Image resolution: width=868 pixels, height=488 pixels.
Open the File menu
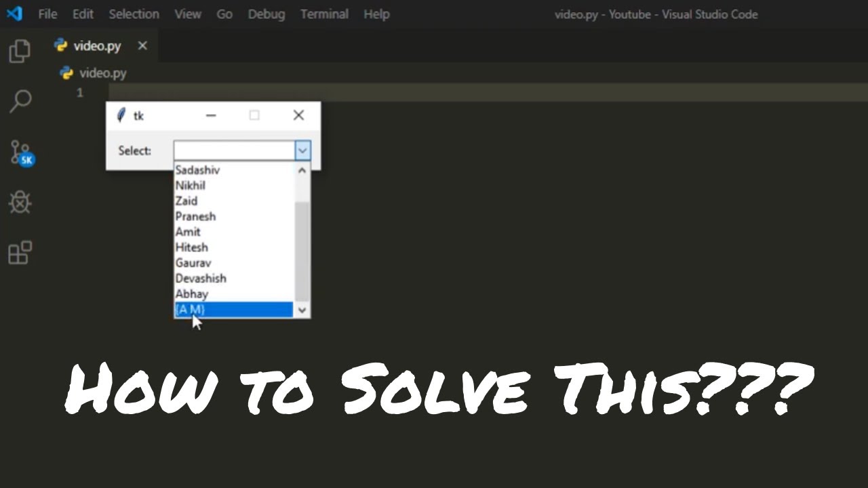(x=47, y=14)
